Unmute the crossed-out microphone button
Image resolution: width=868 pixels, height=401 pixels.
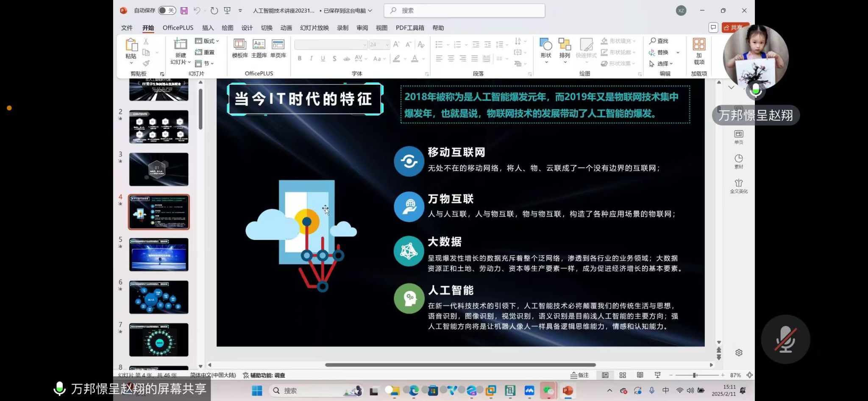click(785, 339)
